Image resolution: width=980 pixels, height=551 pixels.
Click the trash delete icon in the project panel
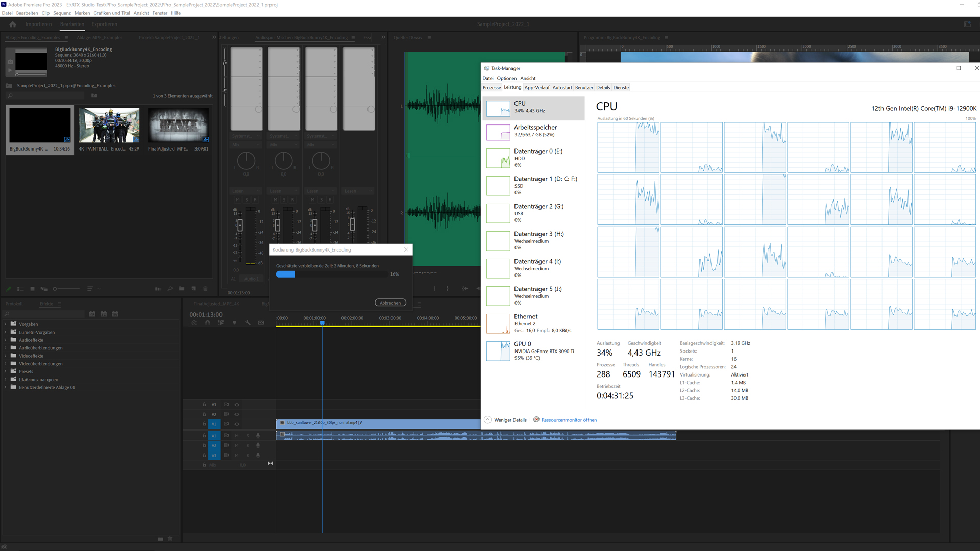pyautogui.click(x=205, y=289)
